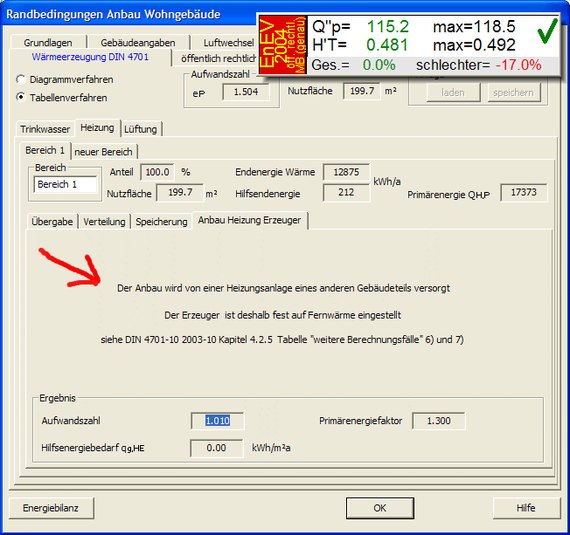This screenshot has width=570, height=535.
Task: Click the H'T value 0.481
Action: click(387, 45)
